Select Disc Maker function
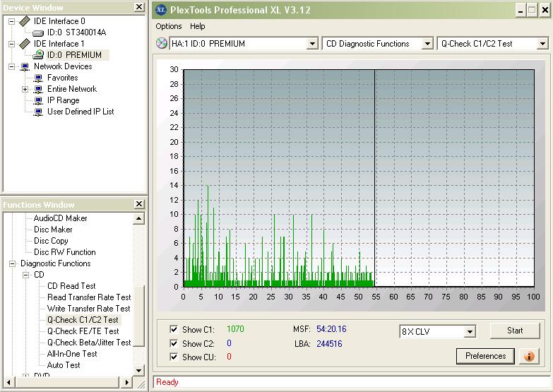 click(53, 230)
